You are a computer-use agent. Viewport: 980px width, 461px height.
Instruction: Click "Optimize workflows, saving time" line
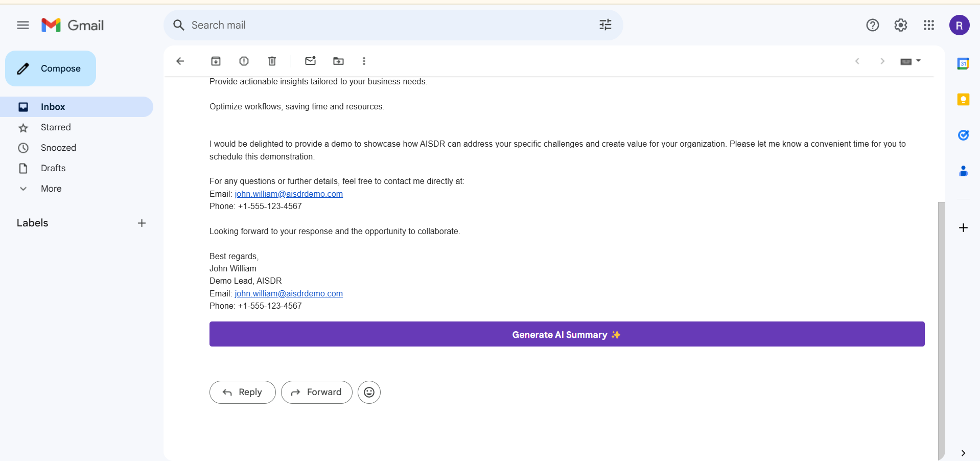click(297, 107)
